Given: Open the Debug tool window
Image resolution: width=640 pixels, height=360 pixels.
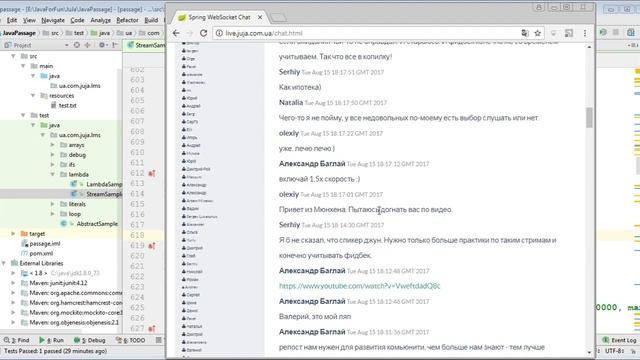Looking at the screenshot, I should tap(90, 340).
